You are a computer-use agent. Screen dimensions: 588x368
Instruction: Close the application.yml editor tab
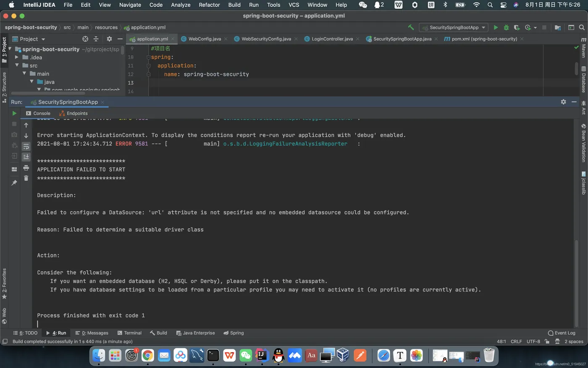(173, 39)
